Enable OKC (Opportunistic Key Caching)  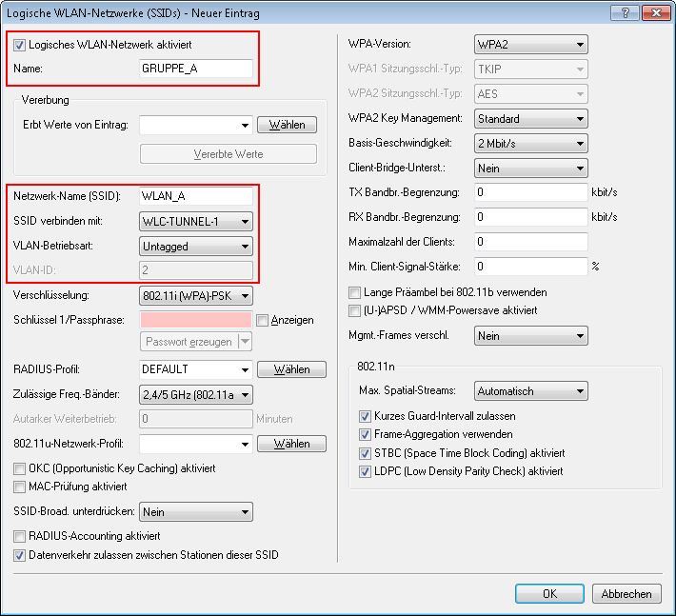[21, 468]
